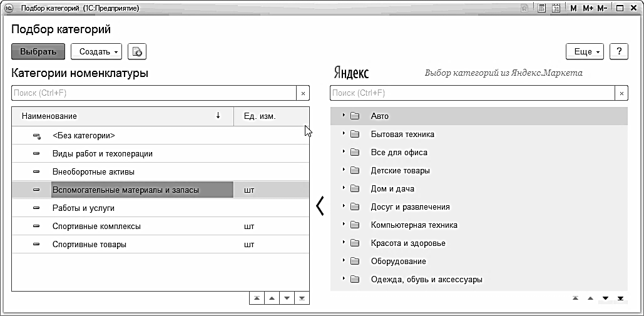Click the M+ memory add button
644x316 pixels.
588,8
